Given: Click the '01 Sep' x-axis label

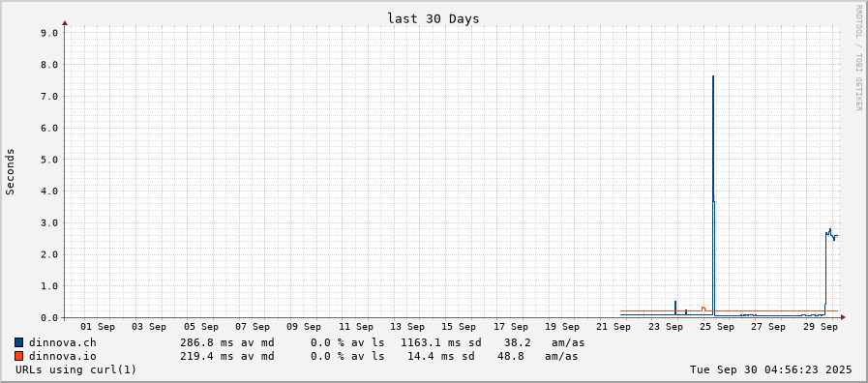Looking at the screenshot, I should click(98, 327).
